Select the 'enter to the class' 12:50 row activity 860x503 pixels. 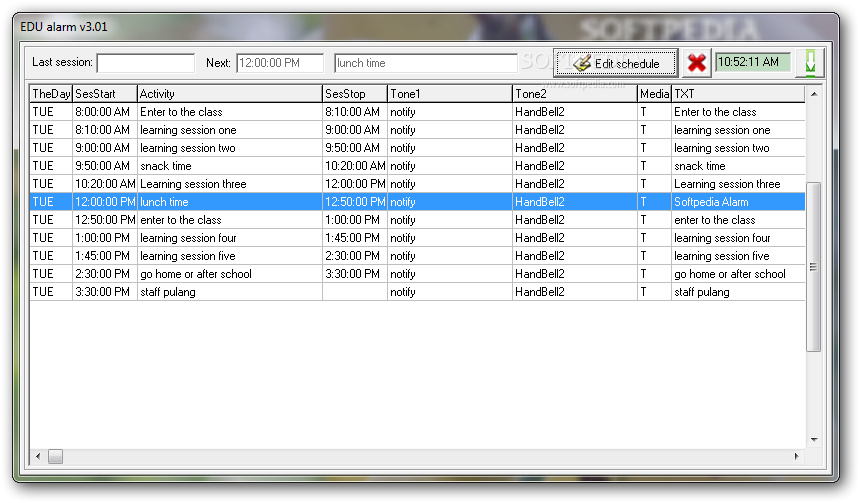click(229, 220)
